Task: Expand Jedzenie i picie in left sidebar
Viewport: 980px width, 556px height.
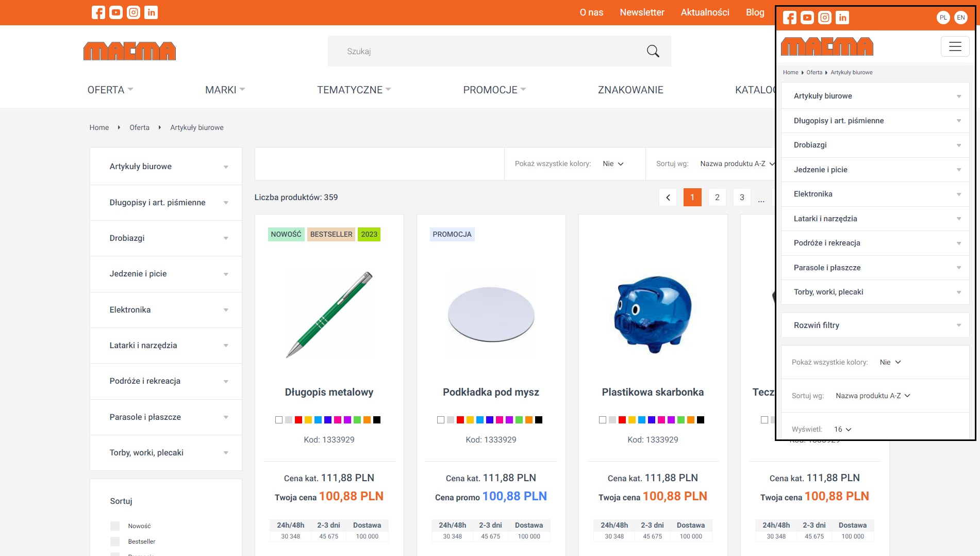Action: 166,274
